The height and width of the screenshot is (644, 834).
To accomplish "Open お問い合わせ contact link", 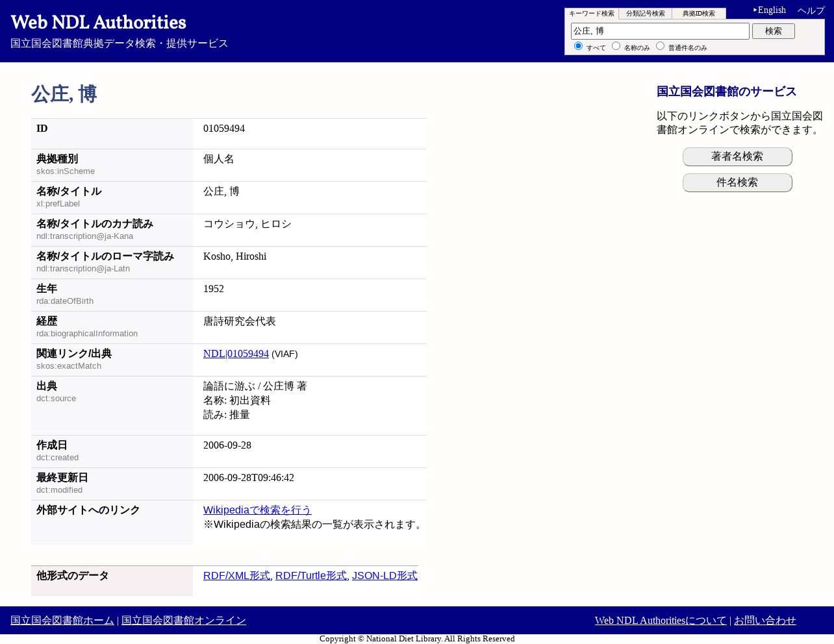I will click(x=765, y=621).
